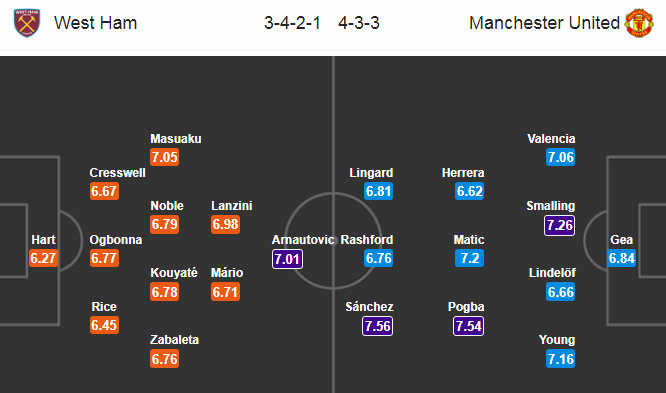666x393 pixels.
Task: Click Zabaleta's 6.76 rating badge
Action: pyautogui.click(x=164, y=359)
